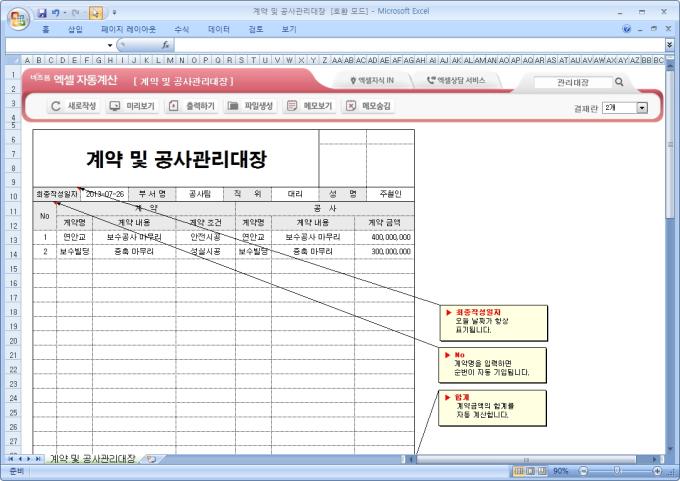Screen dimensions: 680x481
Task: Open the 엑셀지식 IN tab link
Action: 372,80
